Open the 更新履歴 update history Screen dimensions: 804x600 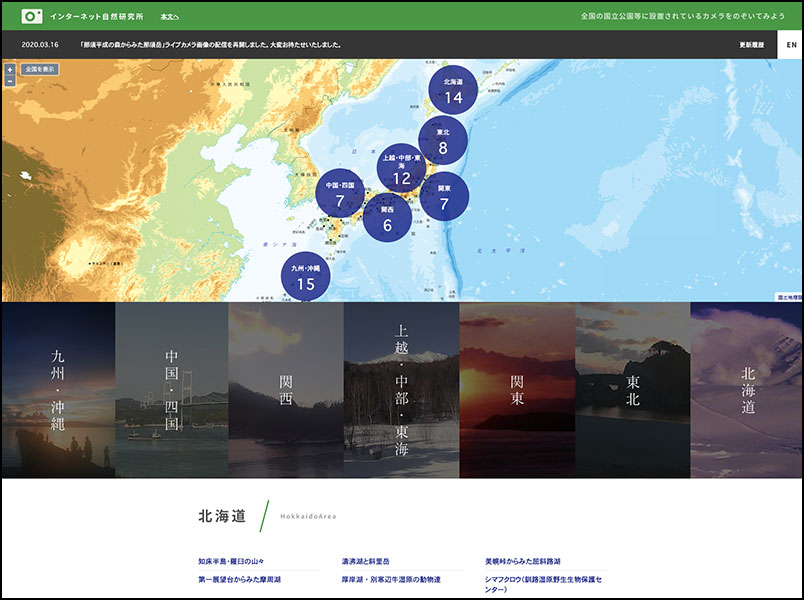pos(752,45)
